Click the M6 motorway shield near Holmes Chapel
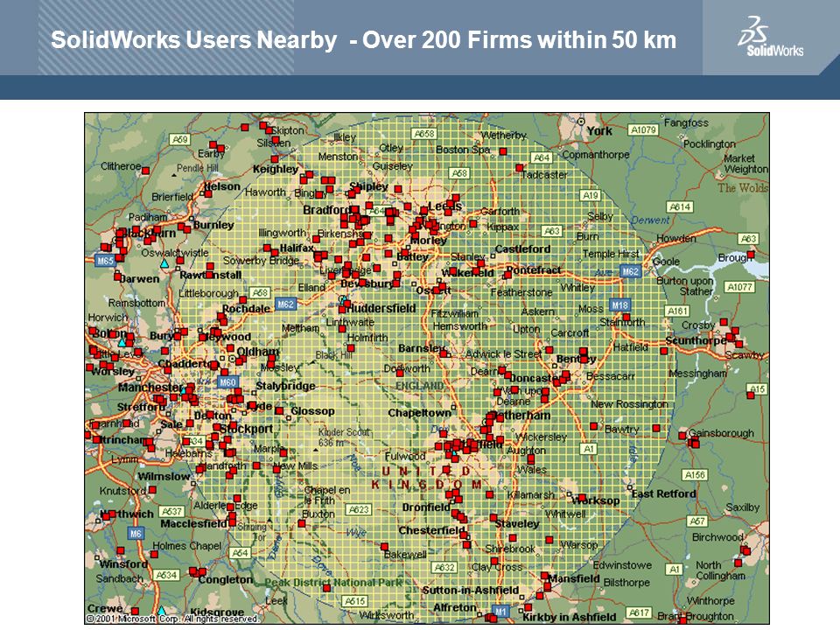 pyautogui.click(x=136, y=534)
